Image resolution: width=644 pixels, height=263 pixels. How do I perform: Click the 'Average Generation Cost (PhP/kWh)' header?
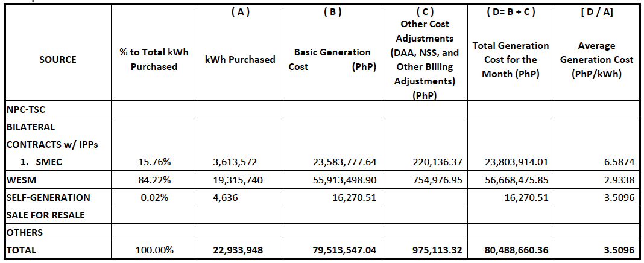pyautogui.click(x=596, y=59)
